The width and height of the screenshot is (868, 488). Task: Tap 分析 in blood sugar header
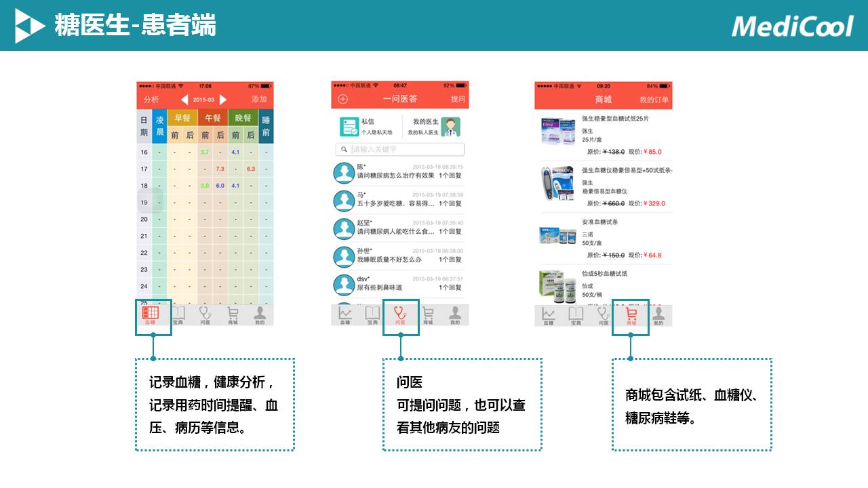click(x=151, y=100)
